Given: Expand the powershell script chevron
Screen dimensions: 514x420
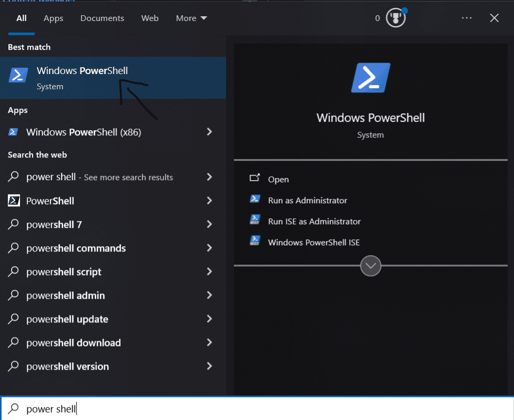Looking at the screenshot, I should (210, 271).
